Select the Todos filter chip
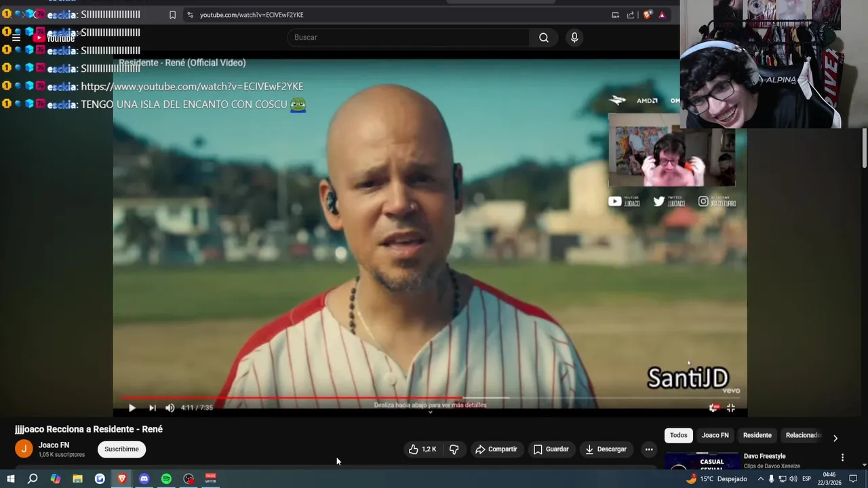Image resolution: width=868 pixels, height=488 pixels. (x=678, y=435)
